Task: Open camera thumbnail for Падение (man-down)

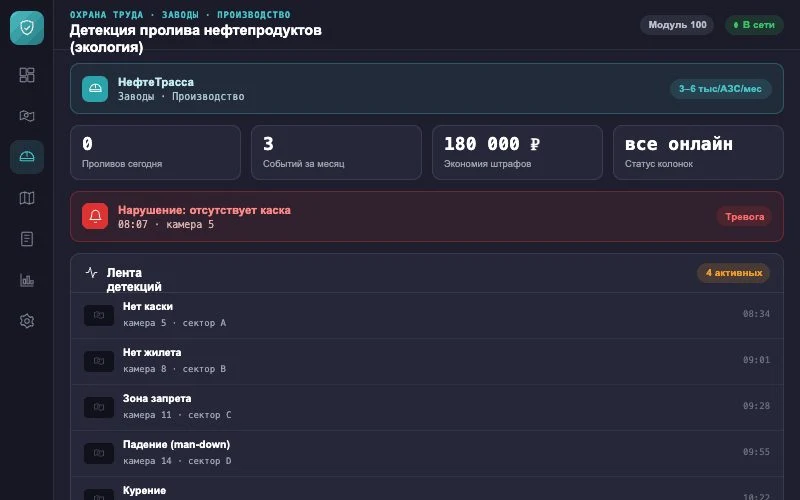Action: pyautogui.click(x=98, y=453)
